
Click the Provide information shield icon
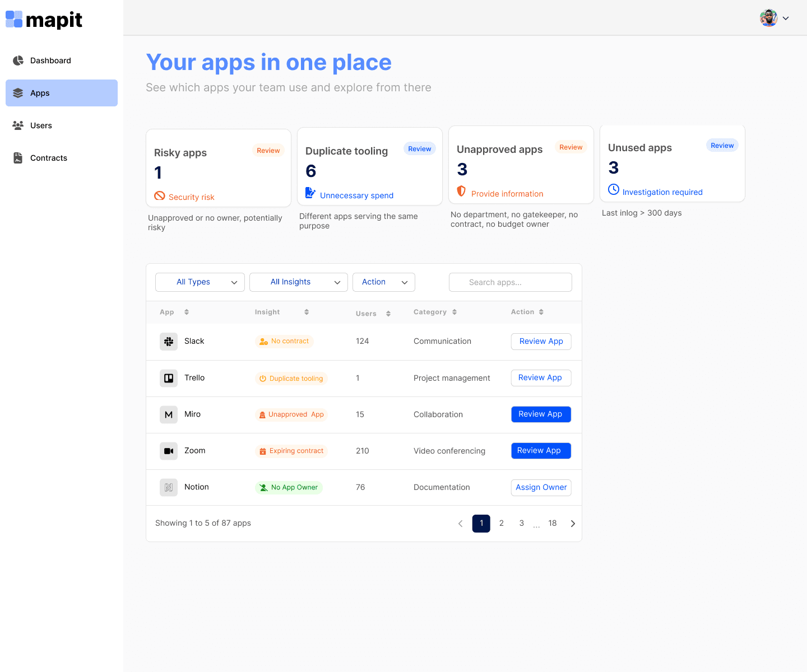coord(461,192)
